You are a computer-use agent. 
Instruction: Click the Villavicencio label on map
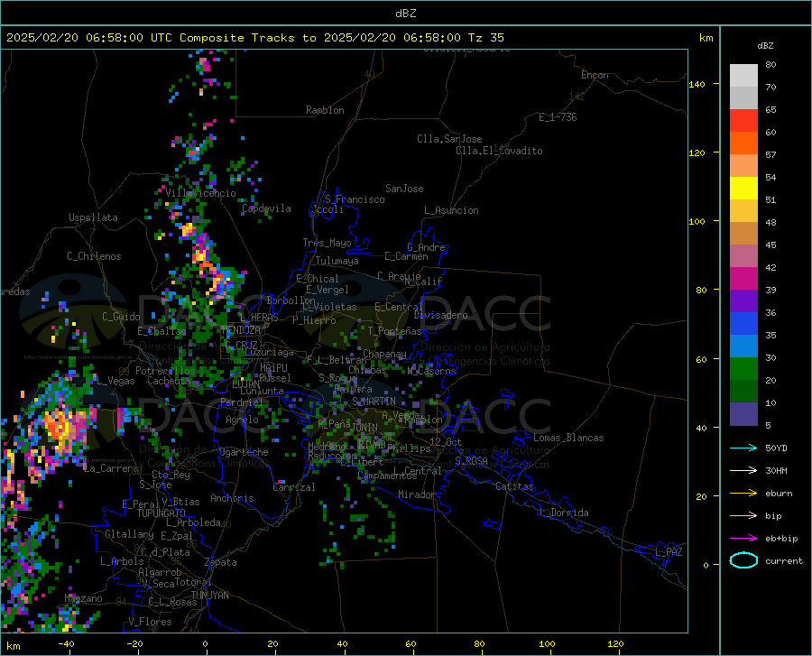pos(201,193)
